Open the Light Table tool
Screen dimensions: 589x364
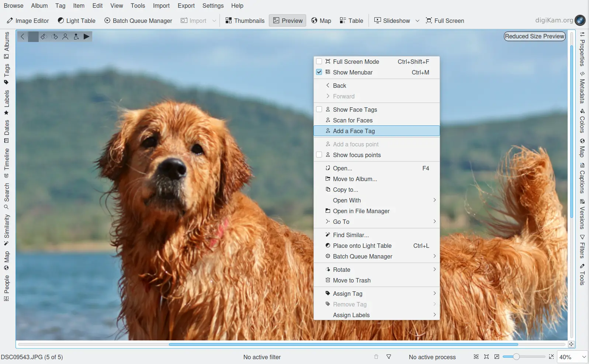(77, 21)
